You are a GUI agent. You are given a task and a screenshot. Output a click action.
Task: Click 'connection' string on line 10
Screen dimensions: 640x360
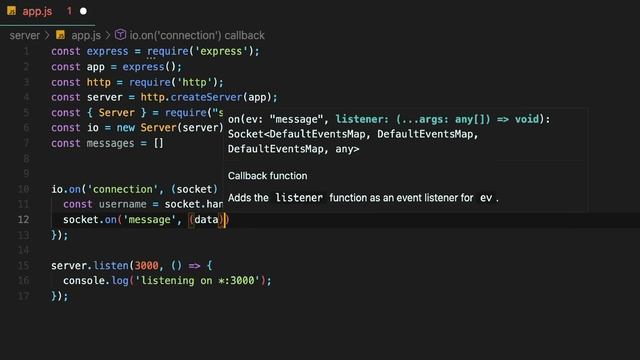pos(122,189)
